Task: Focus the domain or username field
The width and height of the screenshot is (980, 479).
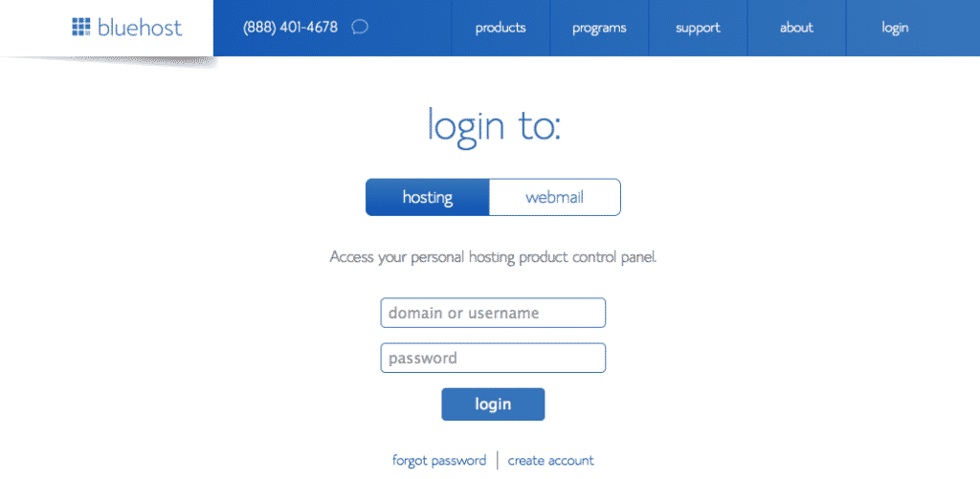Action: click(x=493, y=313)
